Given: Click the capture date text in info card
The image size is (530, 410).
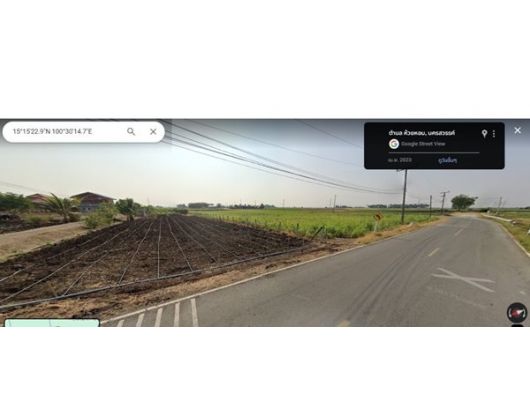Looking at the screenshot, I should (400, 160).
